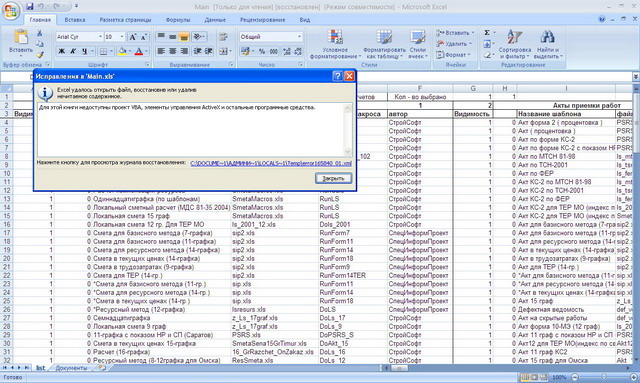
Task: Select the Документы sheet tab
Action: (x=71, y=368)
